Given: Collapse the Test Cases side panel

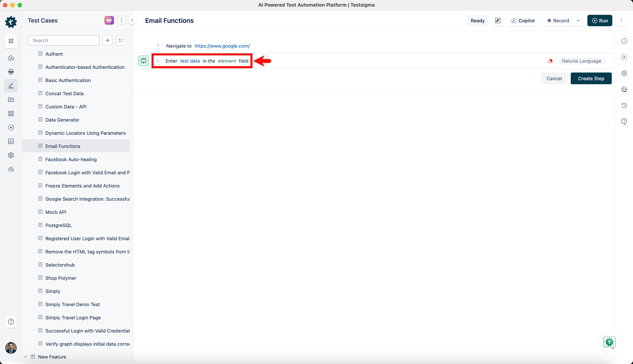Looking at the screenshot, I should (x=132, y=21).
